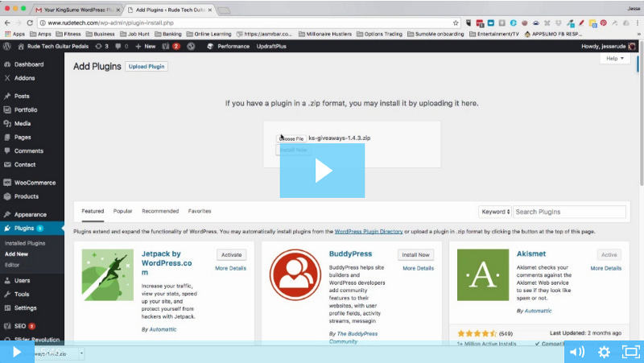The width and height of the screenshot is (644, 363).
Task: Open the Options Trading bookmarks folder
Action: pyautogui.click(x=379, y=34)
